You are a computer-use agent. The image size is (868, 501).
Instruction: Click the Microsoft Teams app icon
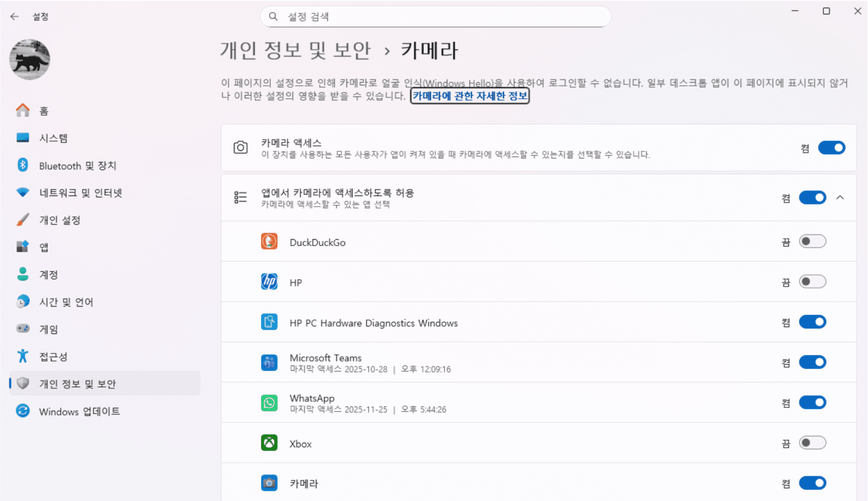[269, 362]
